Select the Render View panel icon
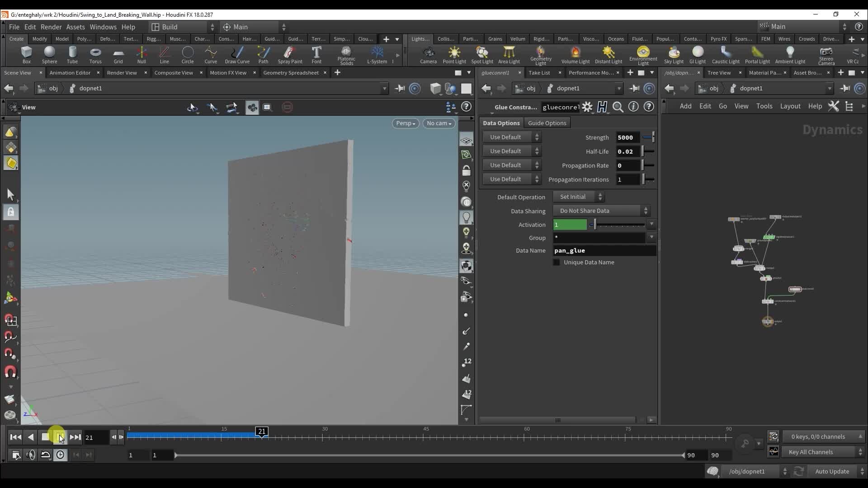Screen dimensions: 868x488 click(121, 72)
